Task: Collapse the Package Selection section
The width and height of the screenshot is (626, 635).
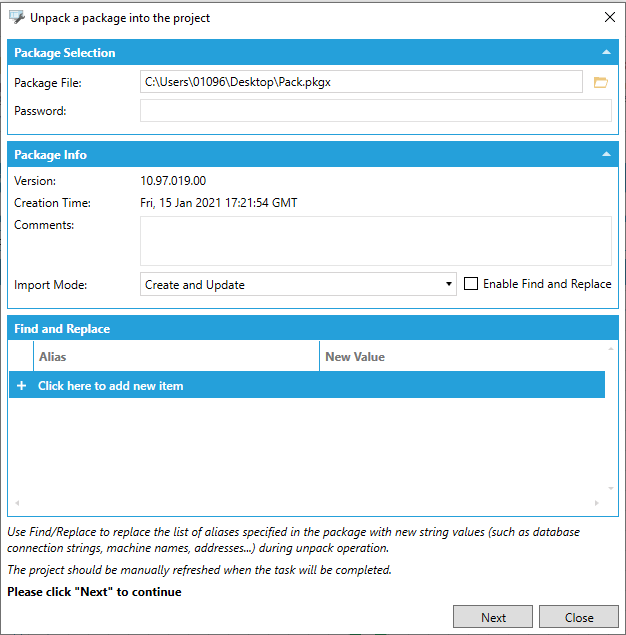Action: [x=606, y=52]
